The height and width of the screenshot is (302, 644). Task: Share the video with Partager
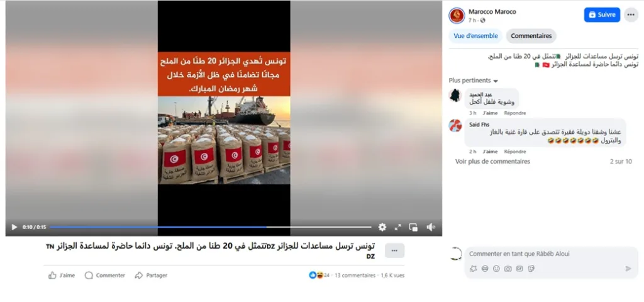click(x=151, y=276)
